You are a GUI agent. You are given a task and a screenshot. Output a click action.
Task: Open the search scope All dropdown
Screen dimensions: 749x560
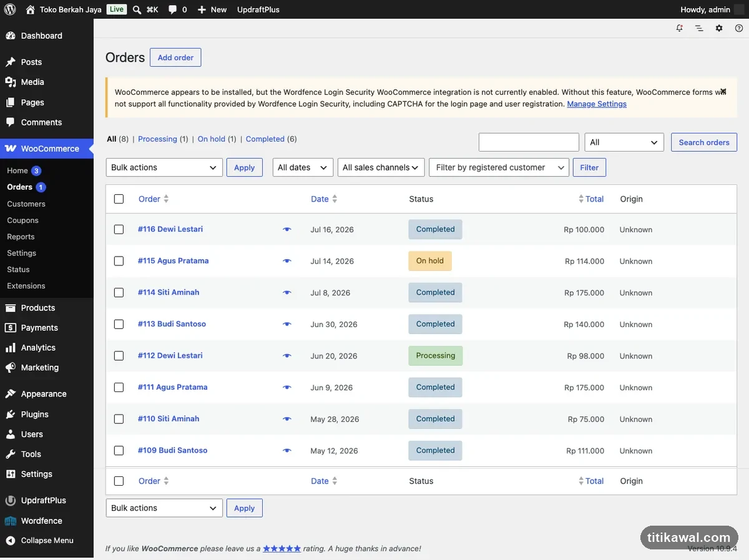click(x=624, y=142)
